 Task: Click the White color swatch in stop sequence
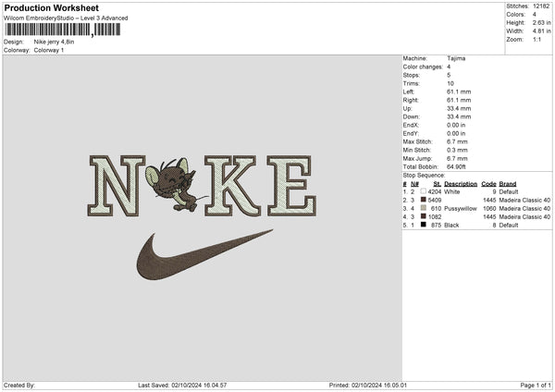tap(423, 191)
